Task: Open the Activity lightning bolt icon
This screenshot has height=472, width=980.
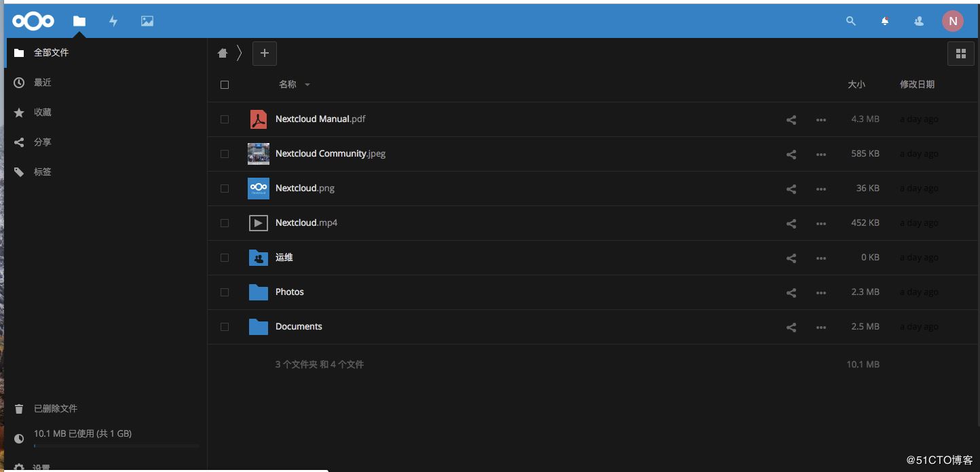Action: [113, 21]
